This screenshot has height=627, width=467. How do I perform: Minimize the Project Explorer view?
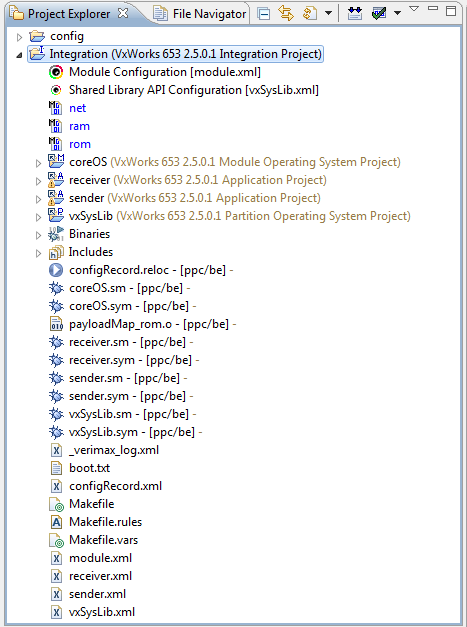(433, 8)
